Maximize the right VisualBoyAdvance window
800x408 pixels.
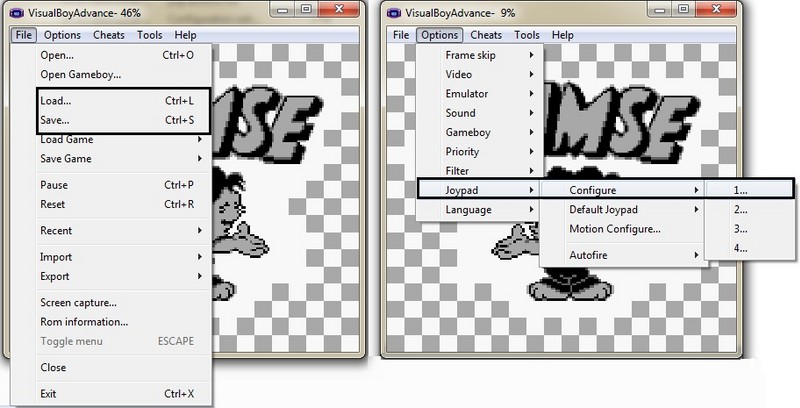click(x=684, y=9)
